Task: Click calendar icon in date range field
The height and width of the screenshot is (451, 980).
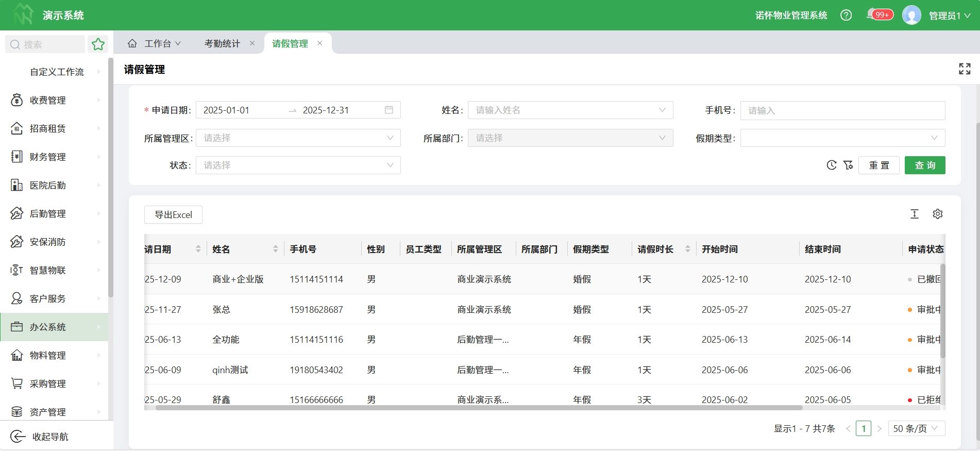Action: (388, 110)
